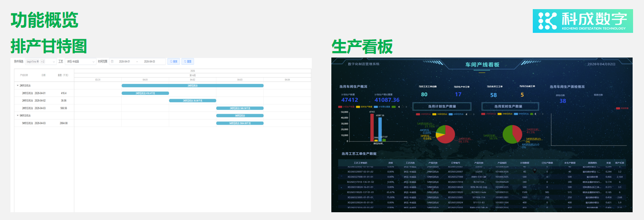Collapse the 2#挤压机台 tree group
This screenshot has height=220, width=644.
[x=18, y=85]
